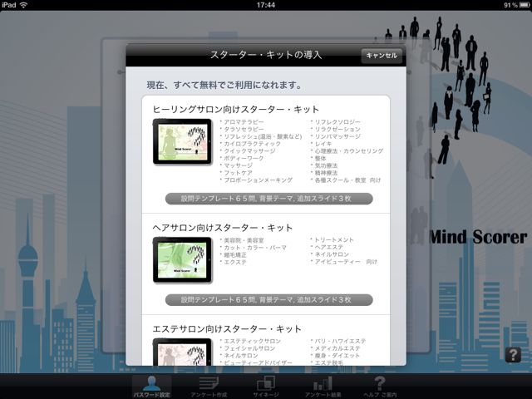Select the エステサロン向けスターター・キット title
Viewport: 532px width, 399px height.
[x=227, y=329]
